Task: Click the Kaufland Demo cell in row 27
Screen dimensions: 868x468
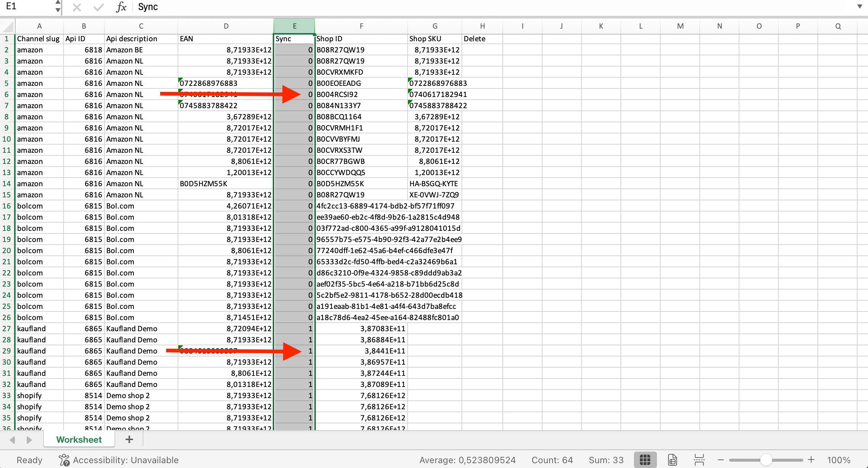Action: [x=141, y=329]
